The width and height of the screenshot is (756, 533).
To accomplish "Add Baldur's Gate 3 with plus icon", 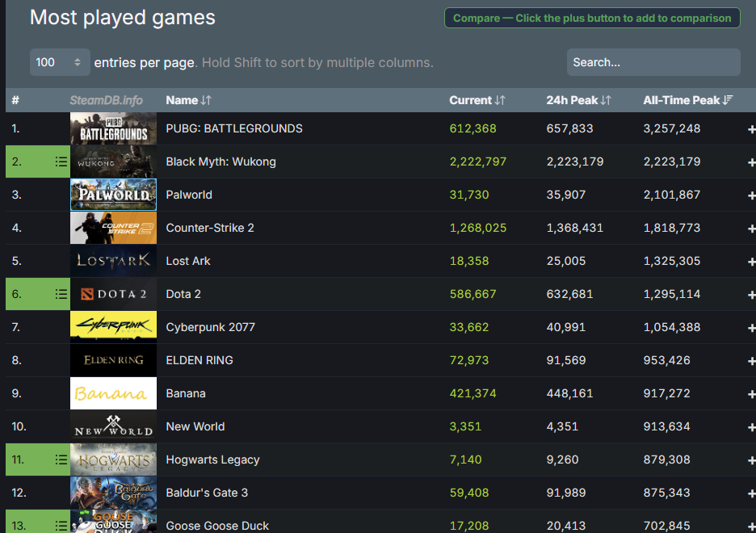I will [x=752, y=493].
